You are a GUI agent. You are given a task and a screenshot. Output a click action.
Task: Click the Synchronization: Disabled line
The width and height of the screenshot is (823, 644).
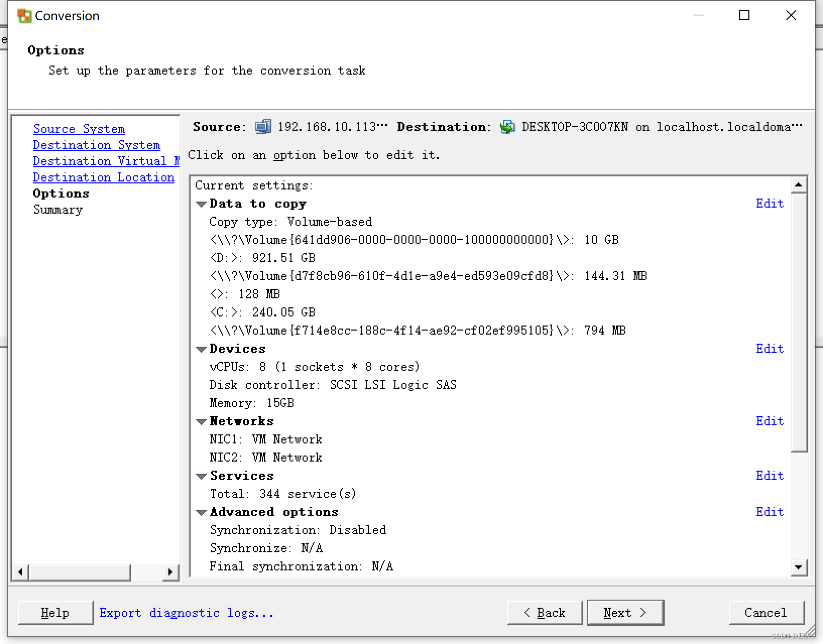tap(298, 530)
